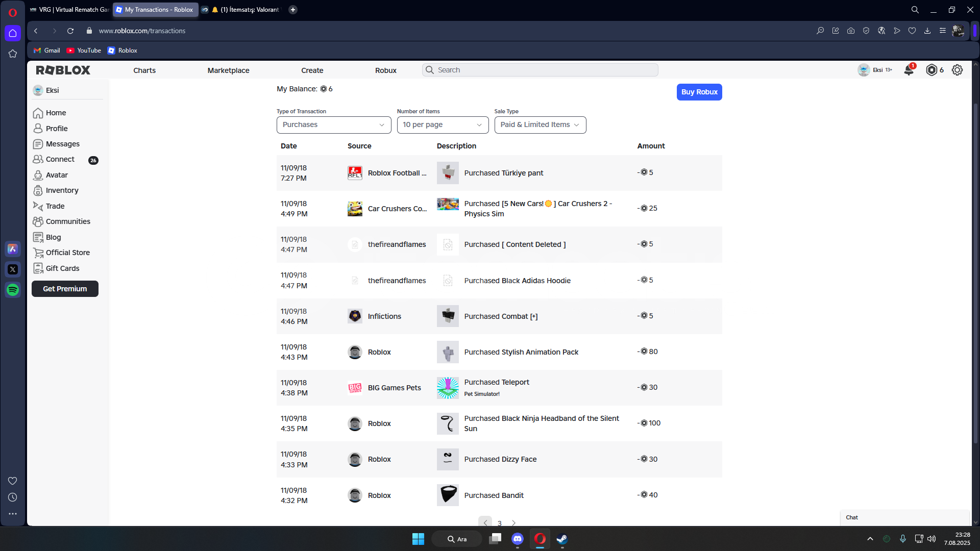Open the Roblox settings gear
980x551 pixels.
click(957, 70)
